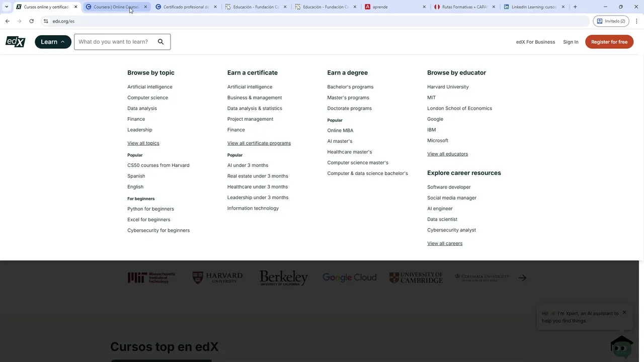Viewport: 644px width, 362px height.
Task: Click the Invitado profile button
Action: pyautogui.click(x=611, y=21)
